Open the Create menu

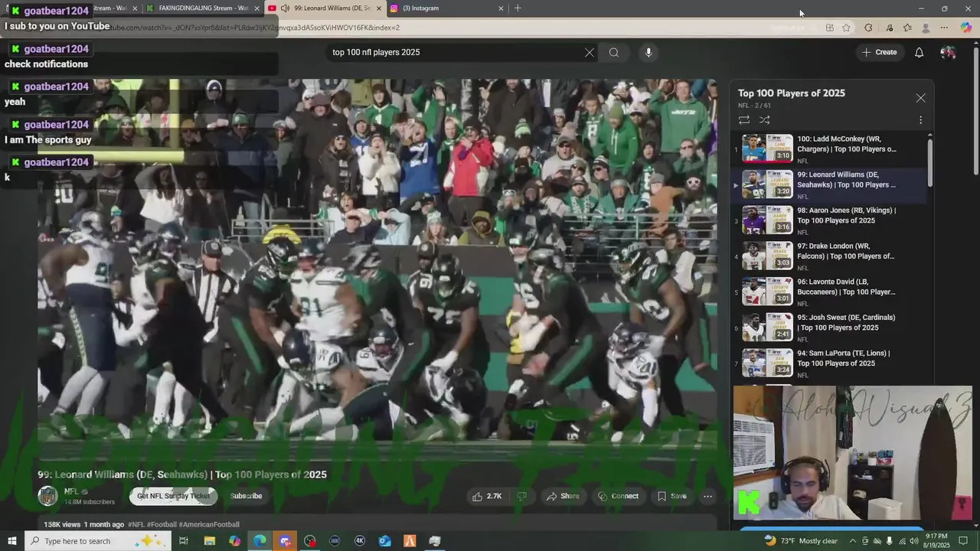(x=879, y=52)
